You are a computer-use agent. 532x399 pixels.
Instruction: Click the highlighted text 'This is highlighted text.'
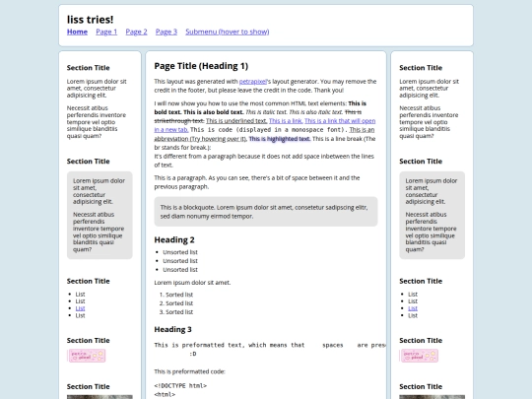pos(279,139)
